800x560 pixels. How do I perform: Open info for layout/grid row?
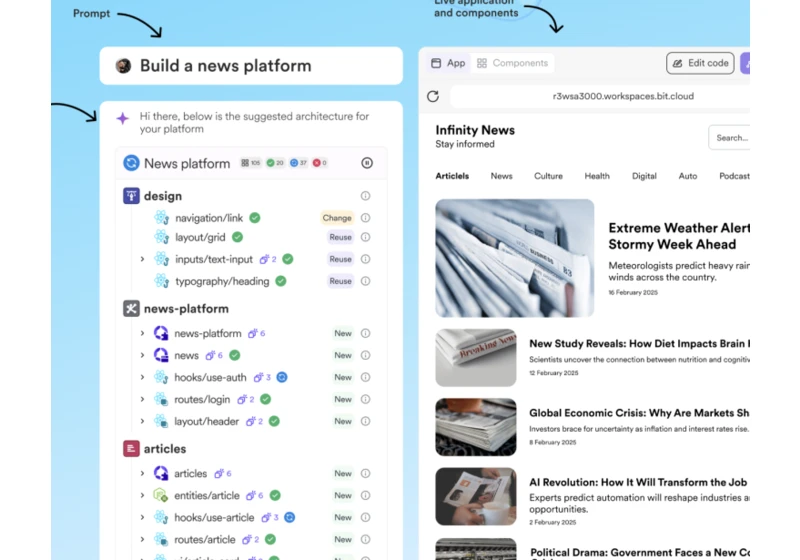pos(365,237)
